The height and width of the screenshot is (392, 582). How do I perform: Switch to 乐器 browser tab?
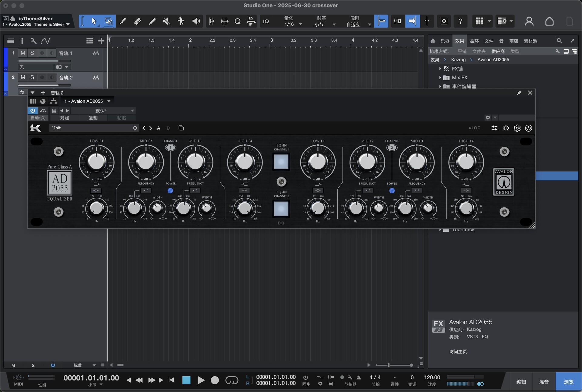pos(445,41)
